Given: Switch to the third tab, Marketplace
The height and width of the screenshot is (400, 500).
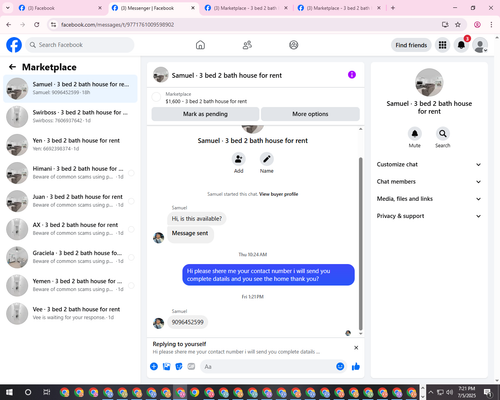Looking at the screenshot, I should coord(246,8).
